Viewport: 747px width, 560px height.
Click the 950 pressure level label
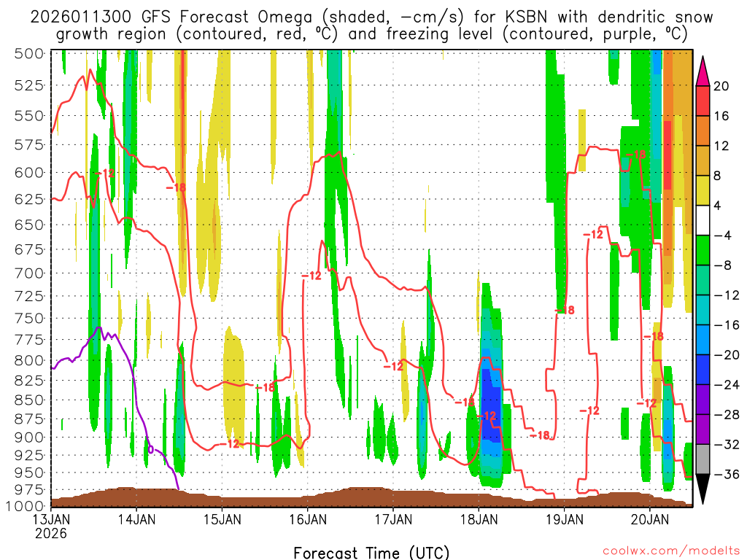(x=29, y=472)
